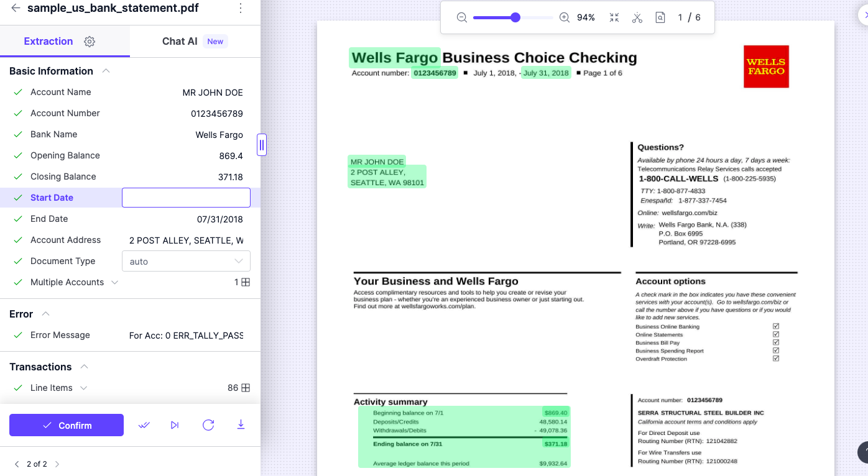The image size is (868, 476).
Task: Collapse the Error section
Action: click(x=45, y=314)
